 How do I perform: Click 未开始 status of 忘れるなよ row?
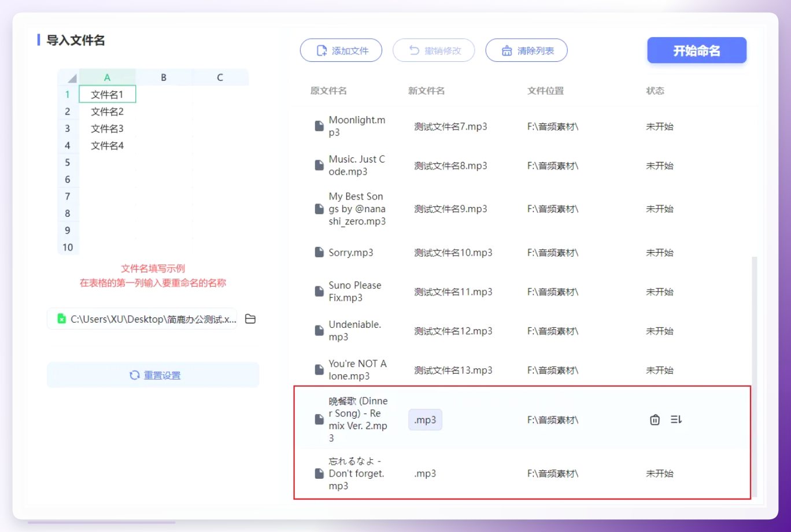pyautogui.click(x=660, y=474)
